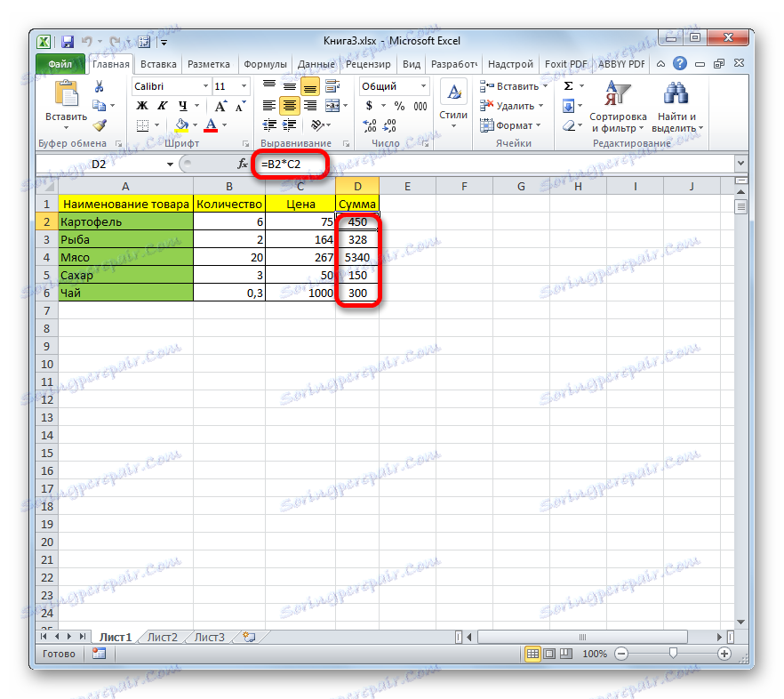Click the large Вставить paste icon
The height and width of the screenshot is (699, 784).
(x=66, y=94)
